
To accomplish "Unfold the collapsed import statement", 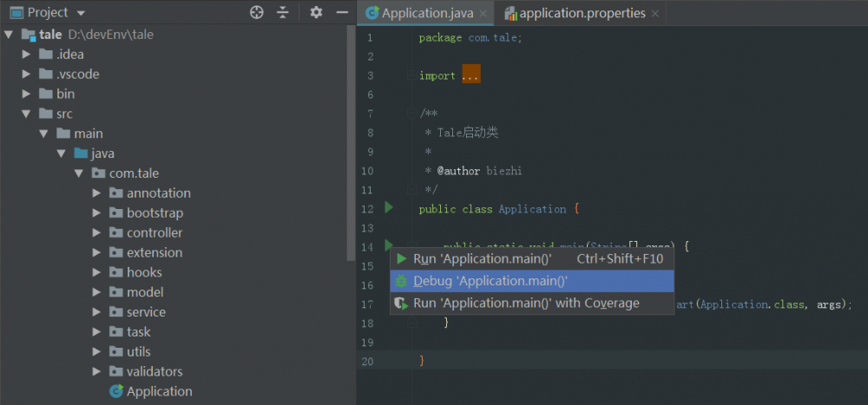I will 470,75.
